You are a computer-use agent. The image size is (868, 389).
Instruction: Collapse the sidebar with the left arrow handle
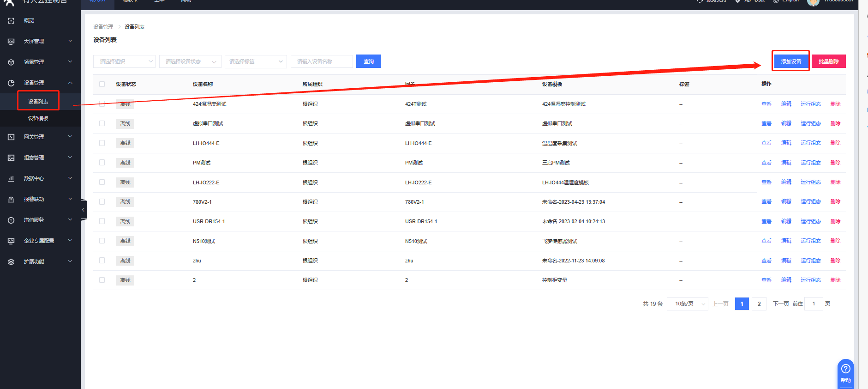(x=83, y=210)
